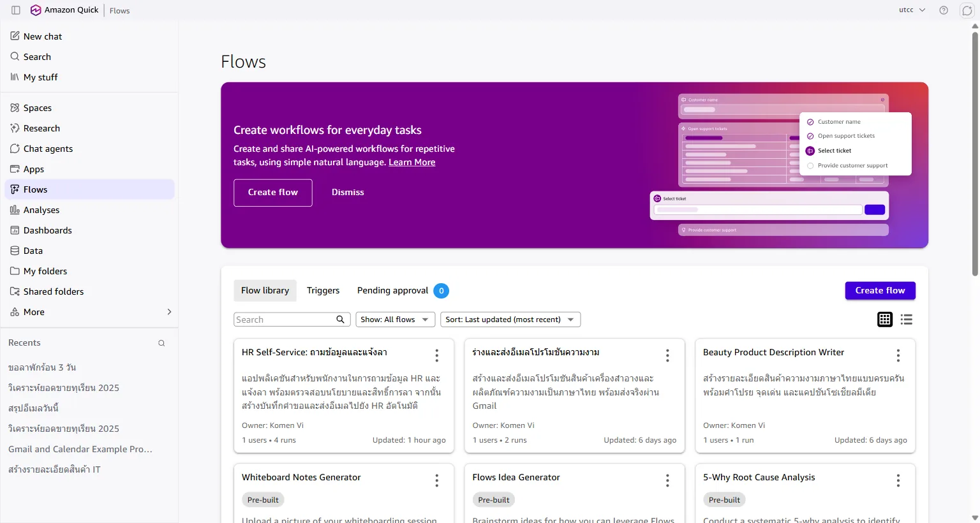Click the flow Search input field
Image resolution: width=980 pixels, height=523 pixels.
pos(292,320)
